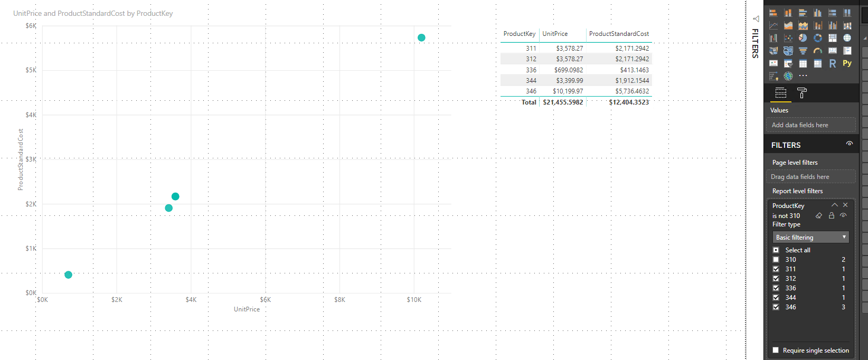This screenshot has height=360, width=868.
Task: Select the line and clustered column chart
Action: click(833, 25)
